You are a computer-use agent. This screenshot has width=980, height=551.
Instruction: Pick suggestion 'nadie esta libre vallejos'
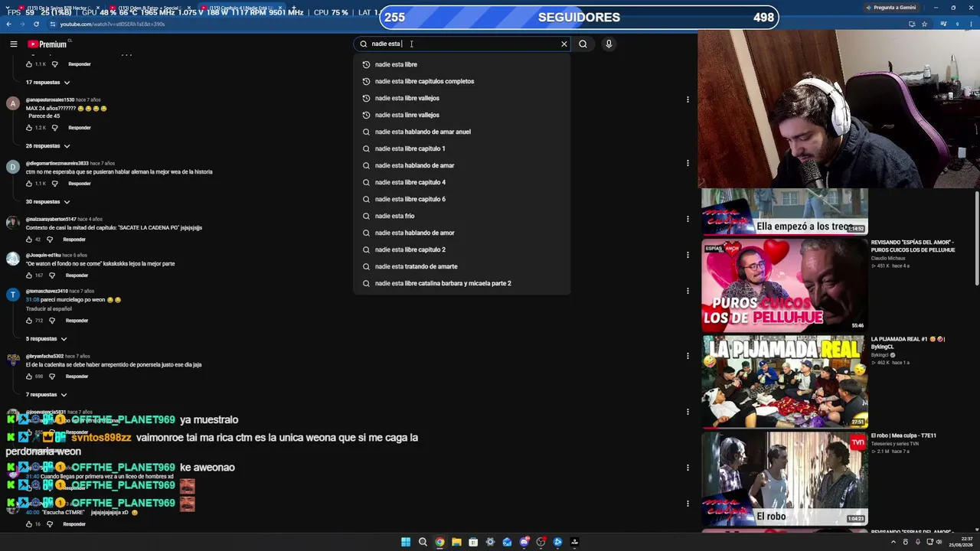coord(462,98)
